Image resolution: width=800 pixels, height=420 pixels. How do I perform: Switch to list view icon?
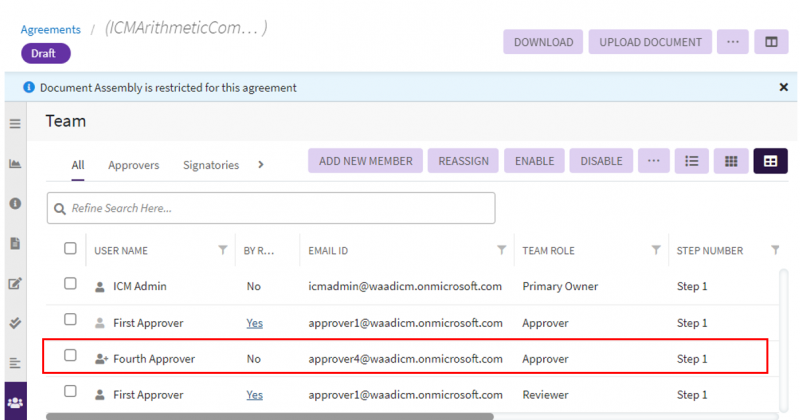pos(691,161)
